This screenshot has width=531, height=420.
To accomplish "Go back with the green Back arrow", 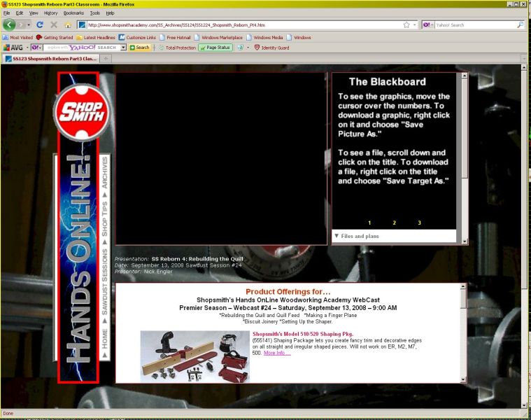I will coord(9,24).
